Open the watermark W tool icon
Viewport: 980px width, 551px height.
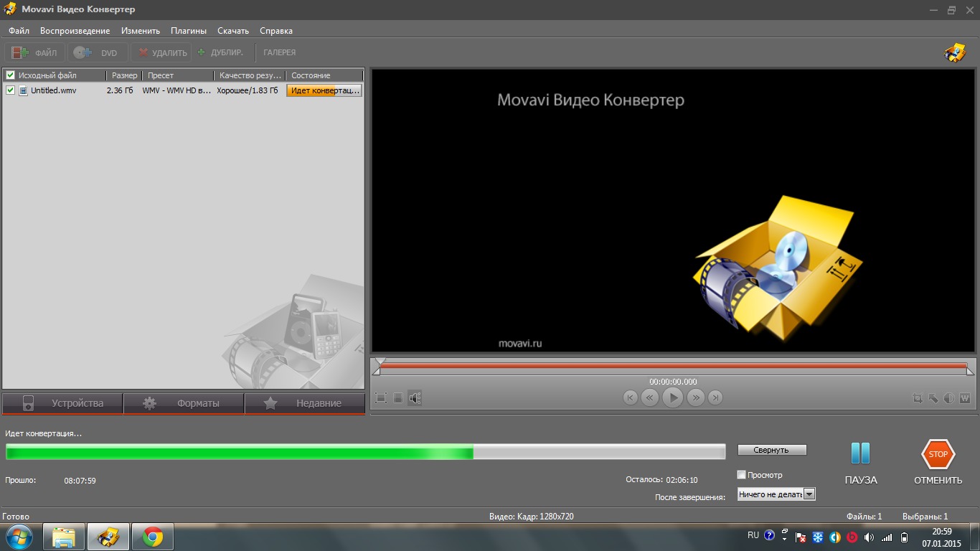tap(965, 398)
